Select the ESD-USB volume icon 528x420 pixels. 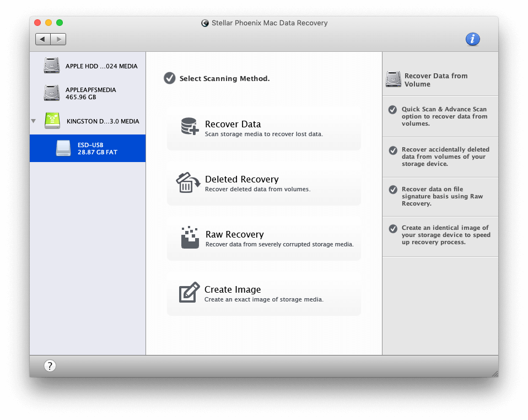tap(63, 148)
